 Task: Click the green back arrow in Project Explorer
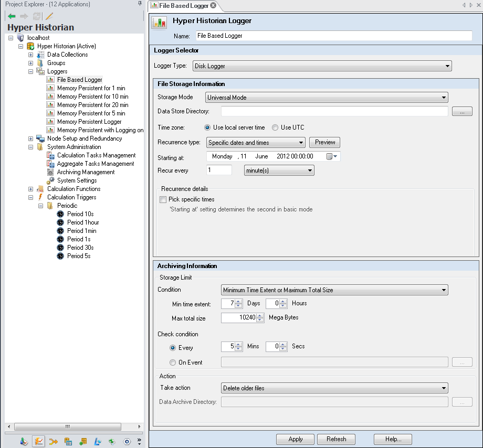click(12, 16)
